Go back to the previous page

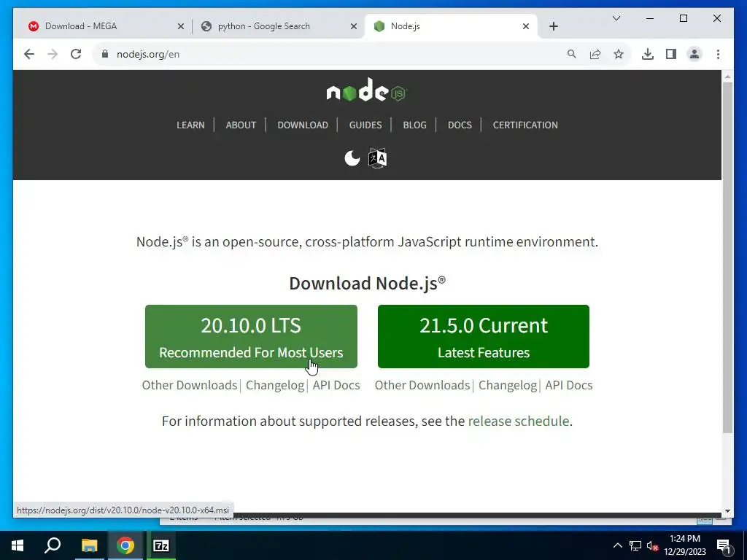point(29,54)
